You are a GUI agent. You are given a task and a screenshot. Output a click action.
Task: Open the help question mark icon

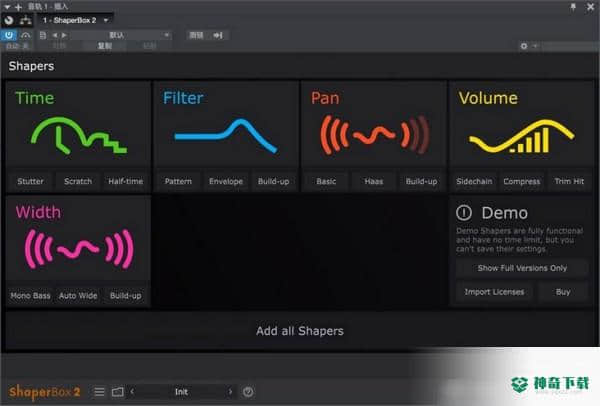pos(248,391)
